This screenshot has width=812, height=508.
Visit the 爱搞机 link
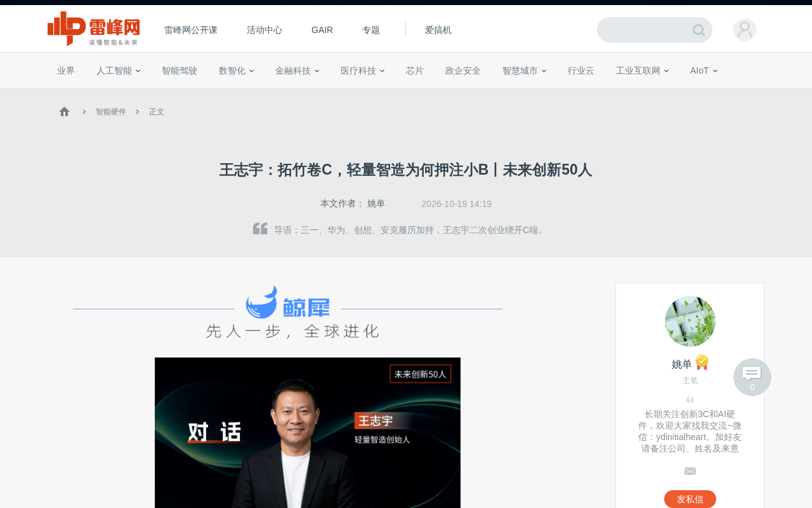438,30
